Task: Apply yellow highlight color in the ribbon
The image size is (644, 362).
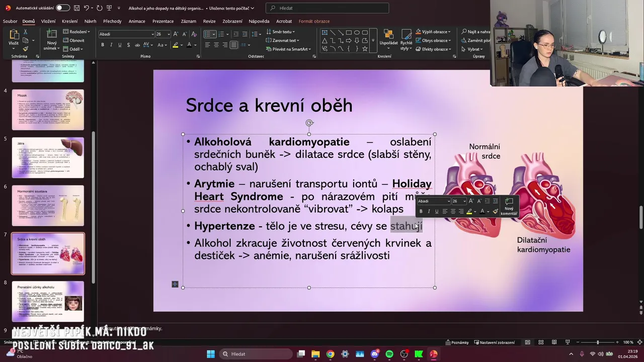Action: point(175,45)
